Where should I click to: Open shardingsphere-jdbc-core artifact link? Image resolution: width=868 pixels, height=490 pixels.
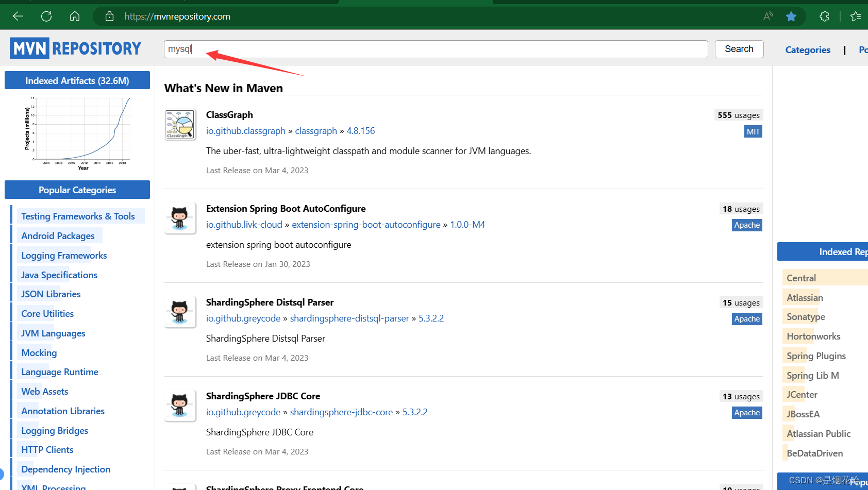click(341, 412)
